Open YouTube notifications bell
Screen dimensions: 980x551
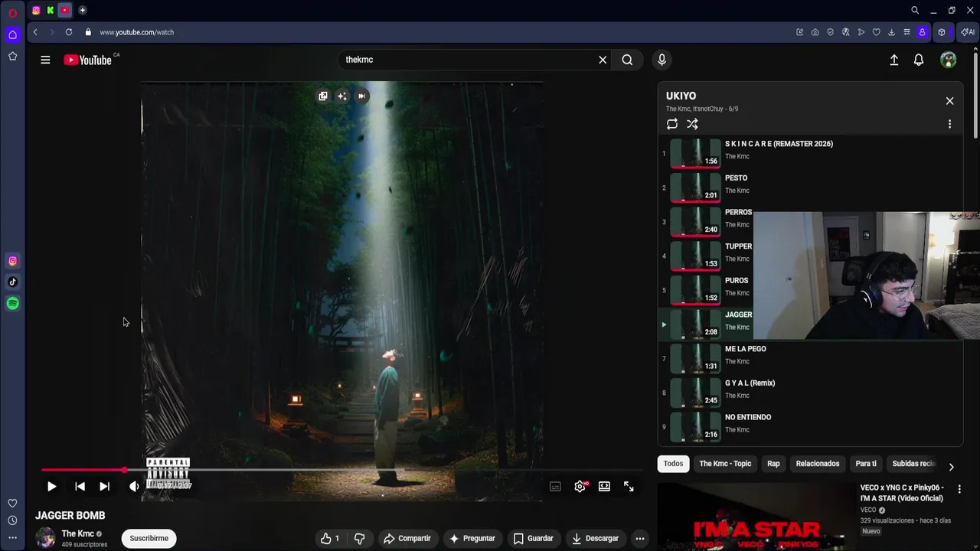pos(919,60)
